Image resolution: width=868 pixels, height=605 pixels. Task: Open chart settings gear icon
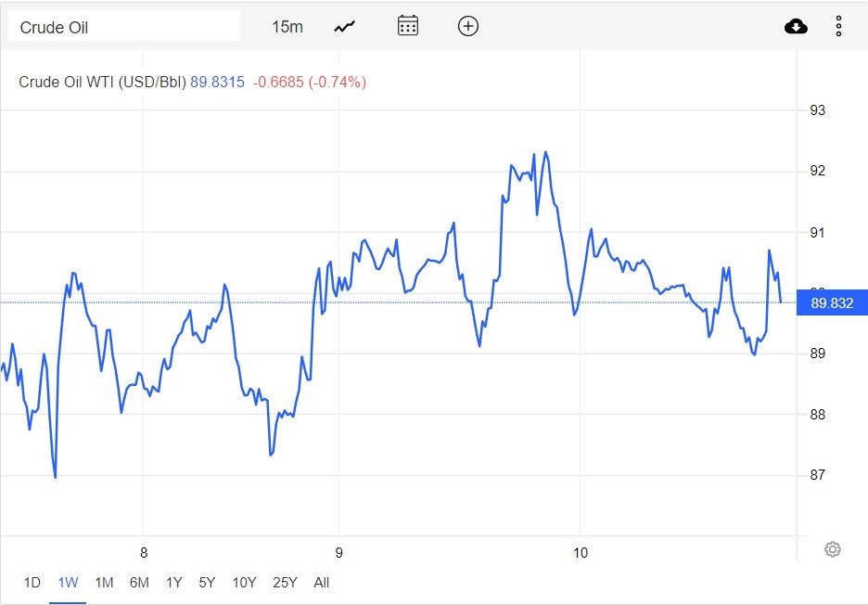(833, 549)
